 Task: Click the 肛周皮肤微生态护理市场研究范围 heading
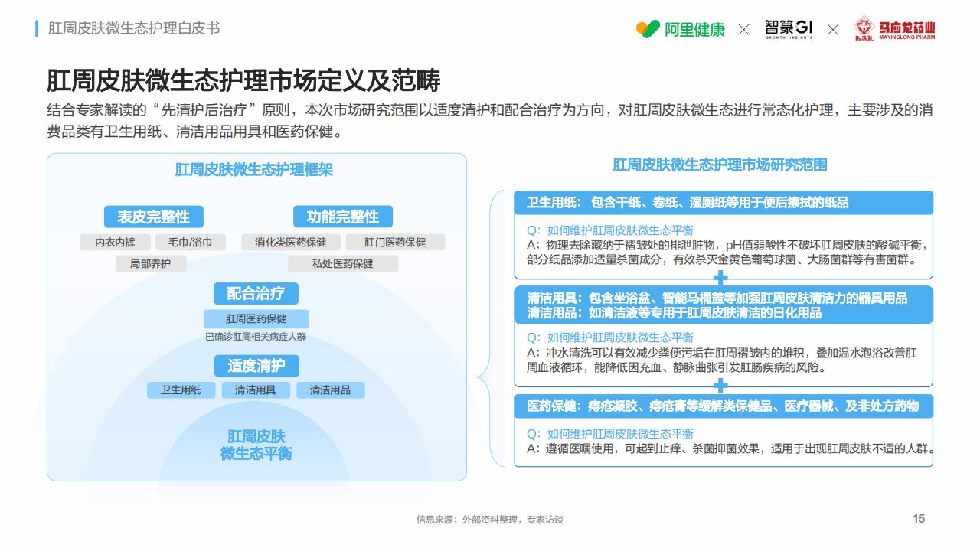720,165
